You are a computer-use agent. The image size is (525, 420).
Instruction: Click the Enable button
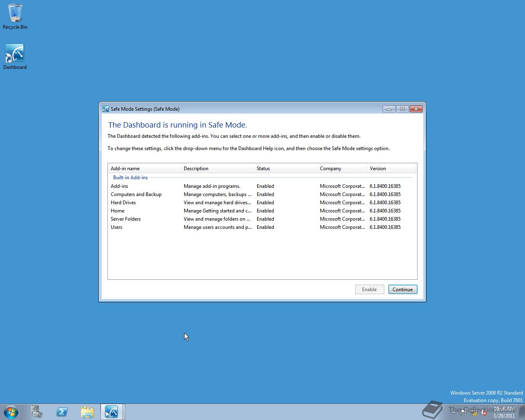pos(370,290)
